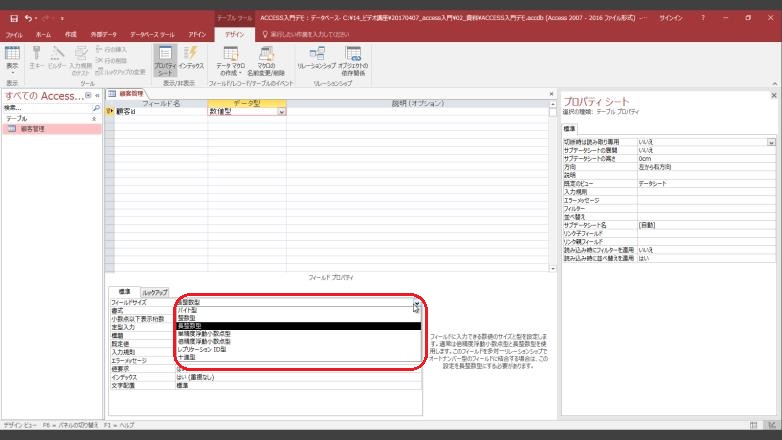
Task: Select 顧客管理 table in navigation pane
Action: (x=52, y=129)
